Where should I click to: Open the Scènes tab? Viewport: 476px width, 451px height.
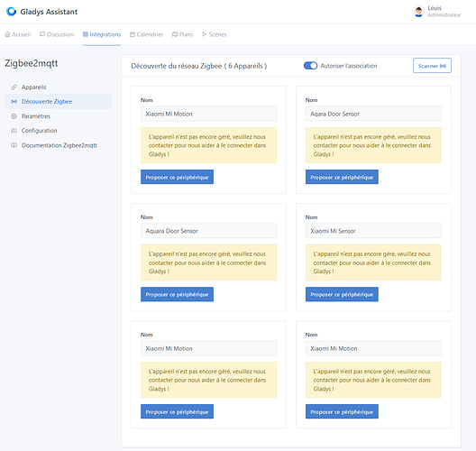click(215, 34)
